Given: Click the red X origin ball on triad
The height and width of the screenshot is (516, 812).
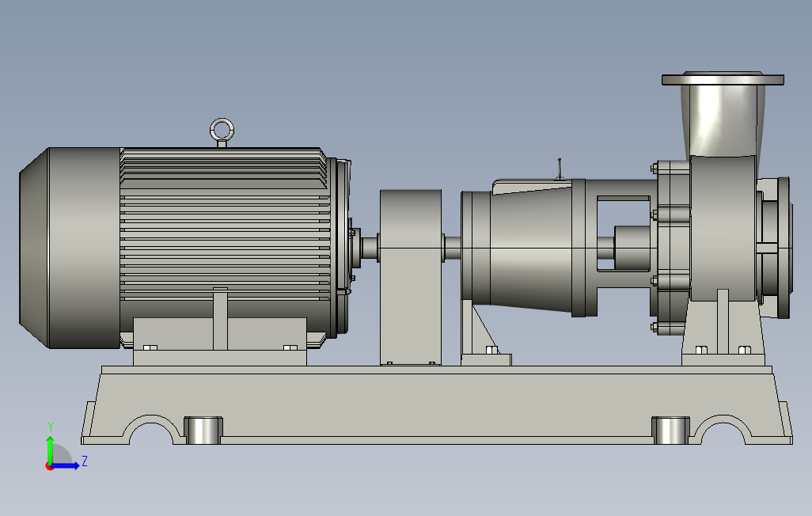Looking at the screenshot, I should [x=50, y=467].
